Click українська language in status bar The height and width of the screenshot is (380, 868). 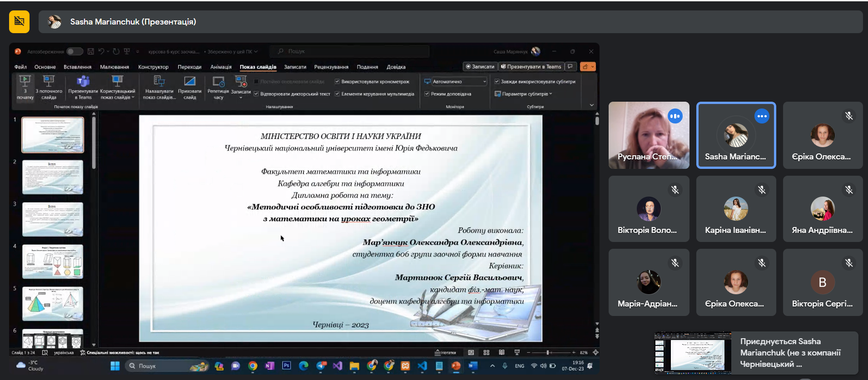tap(64, 352)
